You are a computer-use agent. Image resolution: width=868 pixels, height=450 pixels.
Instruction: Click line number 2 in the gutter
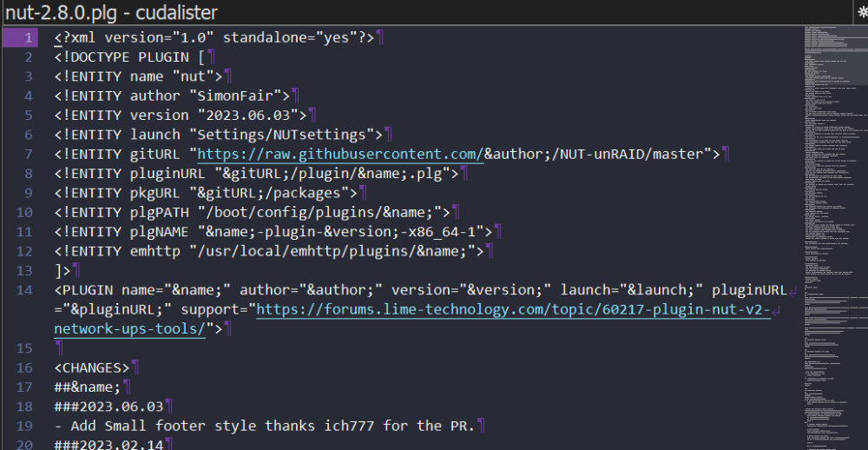pos(29,57)
